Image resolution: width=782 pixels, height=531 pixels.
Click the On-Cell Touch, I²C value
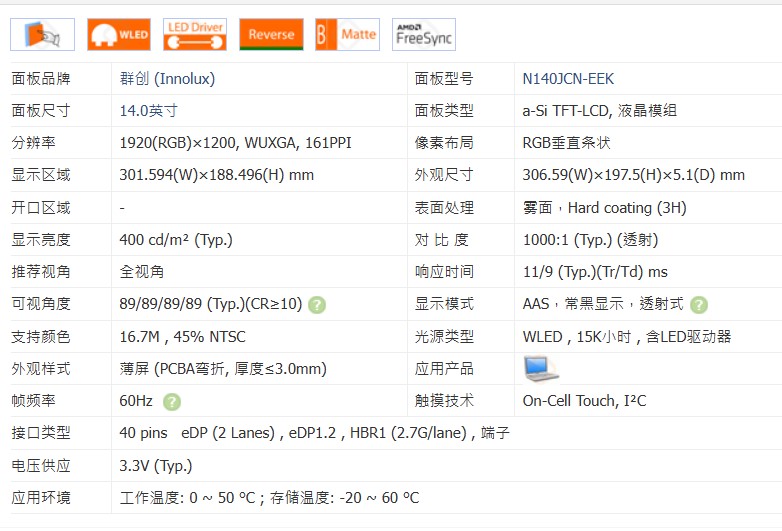584,401
